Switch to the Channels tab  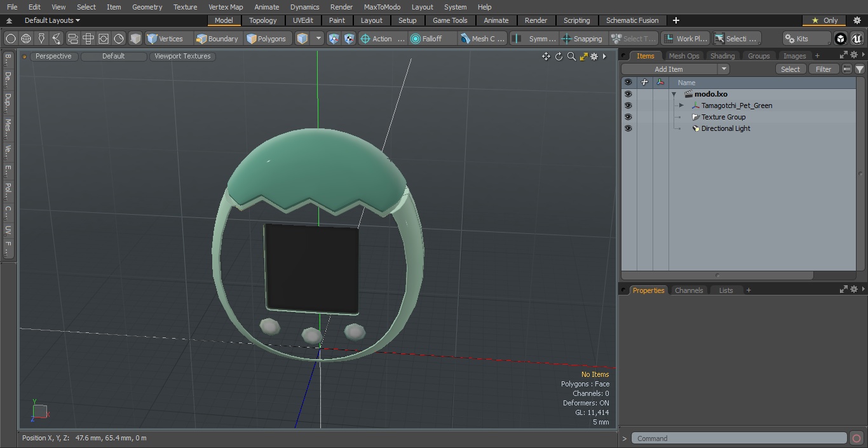689,290
